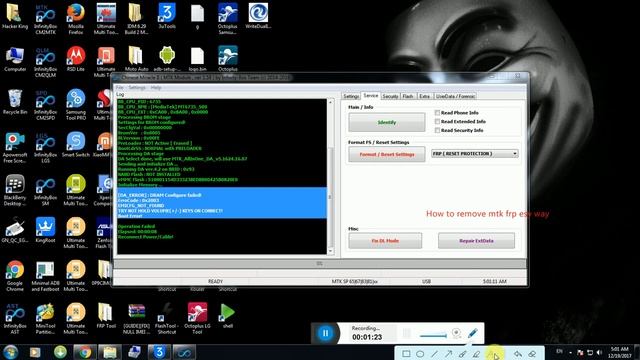Click the Chrome icon in taskbar
Screen dimensions: 640x360
point(85,352)
